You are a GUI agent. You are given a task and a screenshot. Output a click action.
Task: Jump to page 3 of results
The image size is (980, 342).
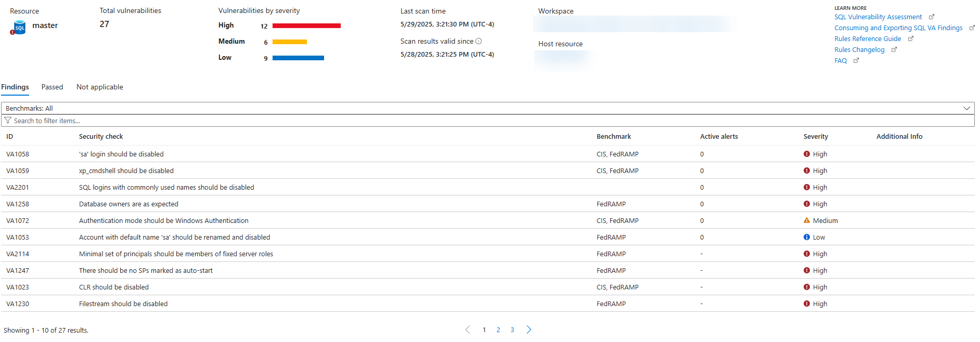point(512,330)
